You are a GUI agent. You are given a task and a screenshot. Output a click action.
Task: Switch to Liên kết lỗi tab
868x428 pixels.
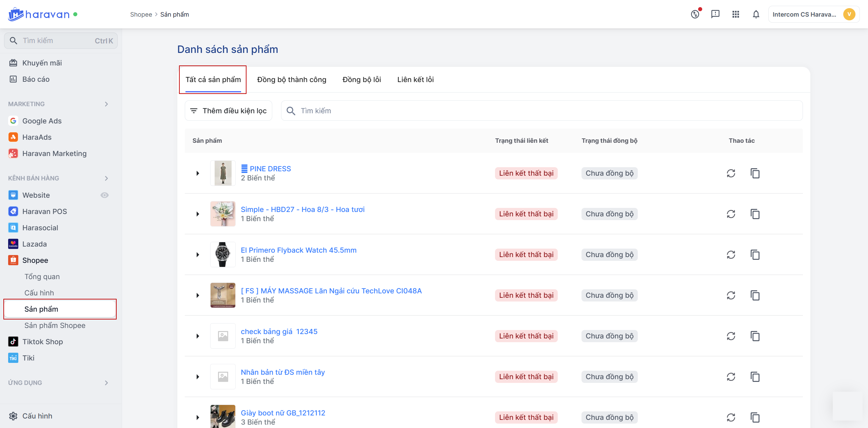pyautogui.click(x=415, y=79)
